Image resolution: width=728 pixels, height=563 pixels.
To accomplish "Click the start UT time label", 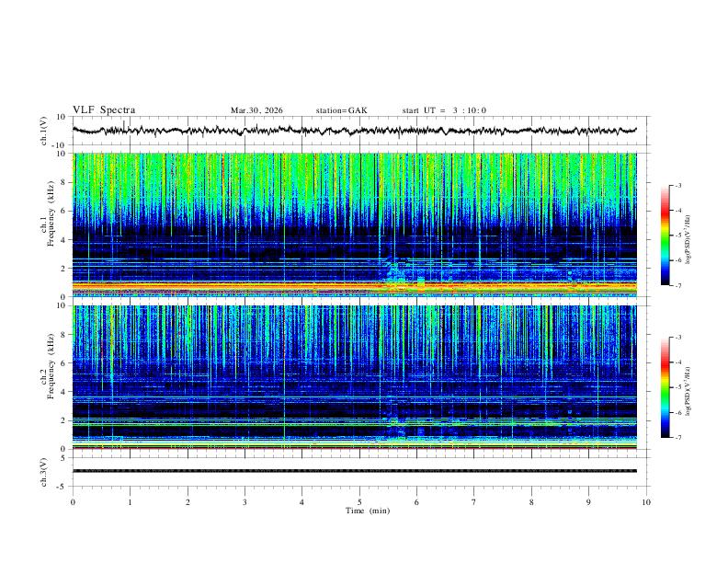I will [444, 110].
